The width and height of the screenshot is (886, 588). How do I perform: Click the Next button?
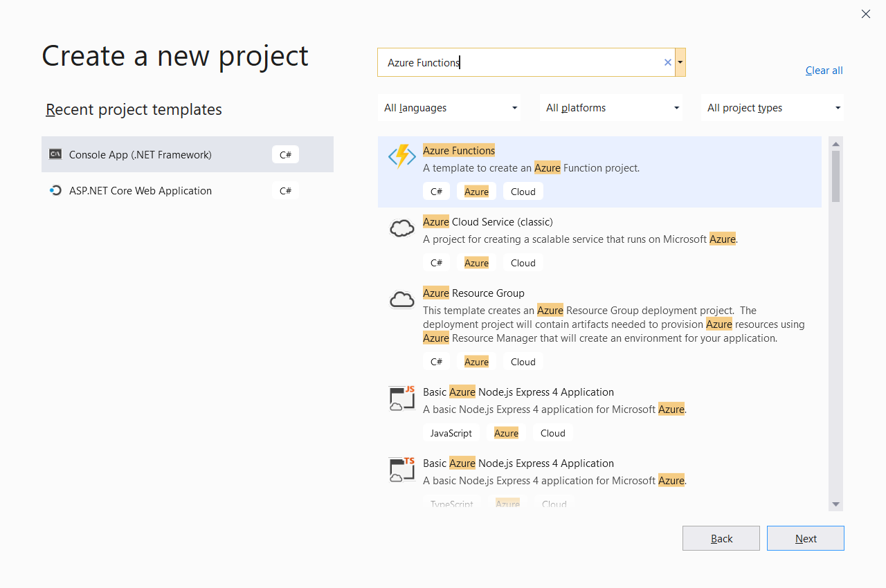[806, 538]
